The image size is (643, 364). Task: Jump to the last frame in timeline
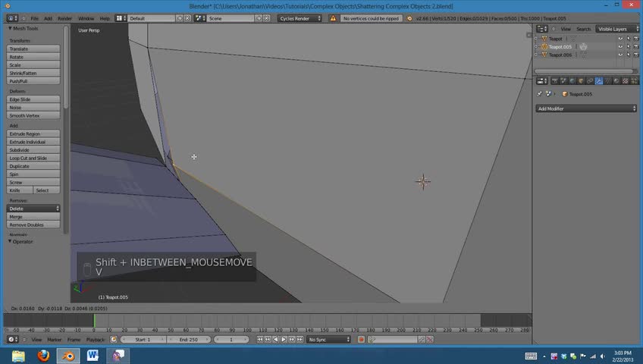coord(300,340)
